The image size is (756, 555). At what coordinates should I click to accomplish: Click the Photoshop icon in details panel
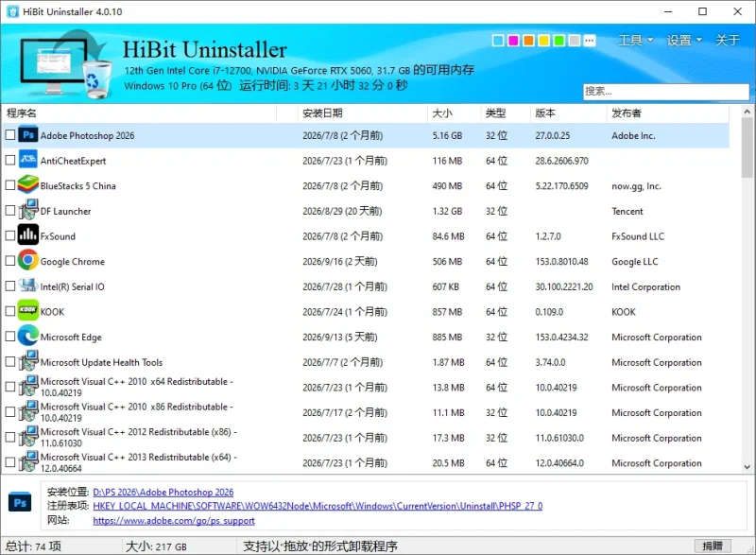pyautogui.click(x=20, y=503)
